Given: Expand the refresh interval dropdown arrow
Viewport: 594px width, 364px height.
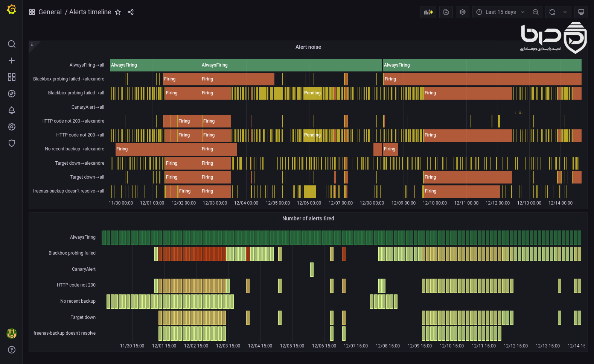Looking at the screenshot, I should [565, 12].
